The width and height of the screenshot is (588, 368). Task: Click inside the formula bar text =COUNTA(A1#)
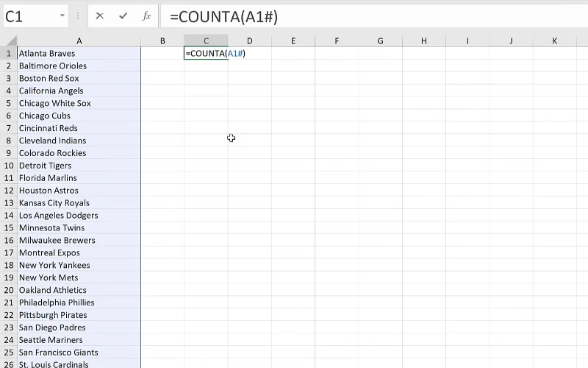point(224,16)
